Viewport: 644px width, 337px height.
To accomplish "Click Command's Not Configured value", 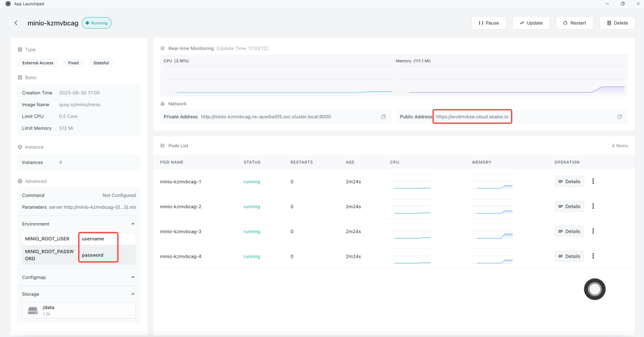I will (x=119, y=195).
